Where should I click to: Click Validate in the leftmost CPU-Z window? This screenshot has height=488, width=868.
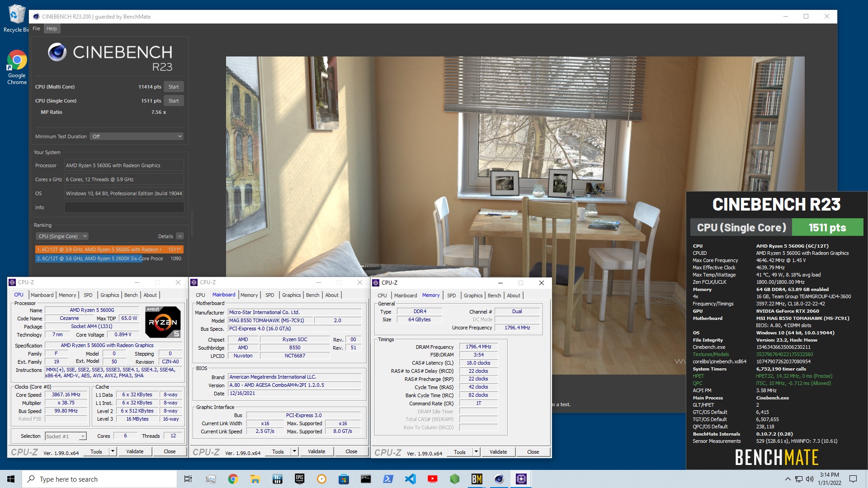coord(135,451)
